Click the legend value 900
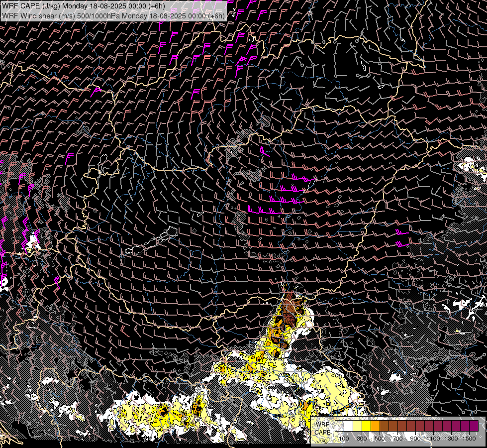 (415, 439)
